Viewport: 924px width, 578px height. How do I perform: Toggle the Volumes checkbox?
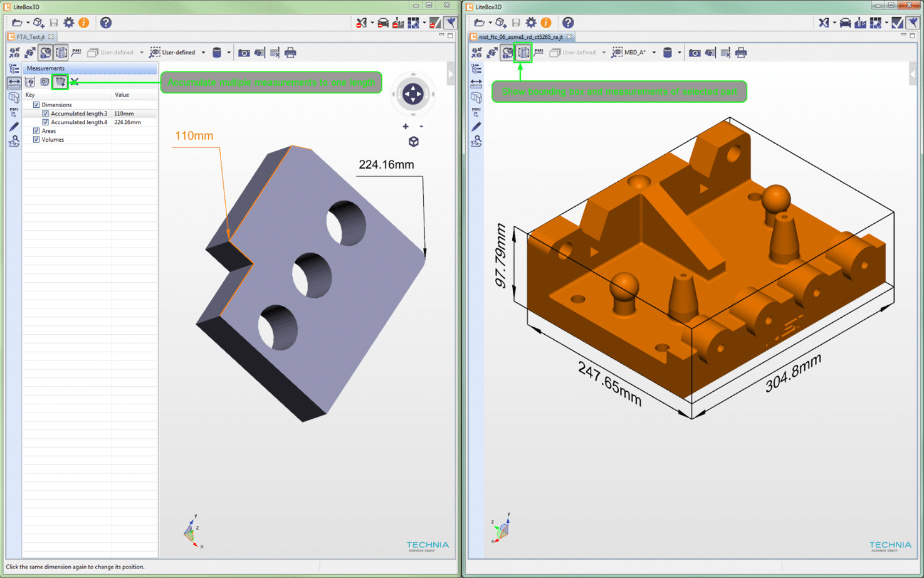point(36,140)
